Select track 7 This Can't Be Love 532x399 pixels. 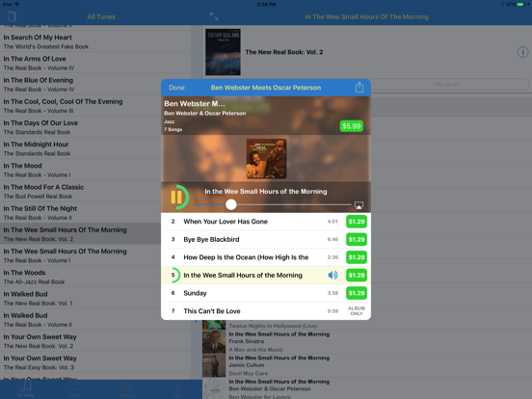tap(266, 311)
